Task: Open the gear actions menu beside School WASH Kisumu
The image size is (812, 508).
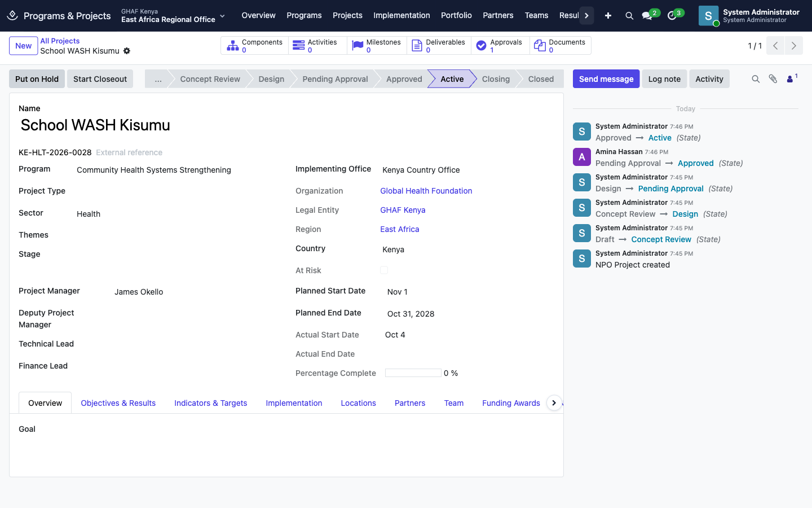Action: click(127, 51)
